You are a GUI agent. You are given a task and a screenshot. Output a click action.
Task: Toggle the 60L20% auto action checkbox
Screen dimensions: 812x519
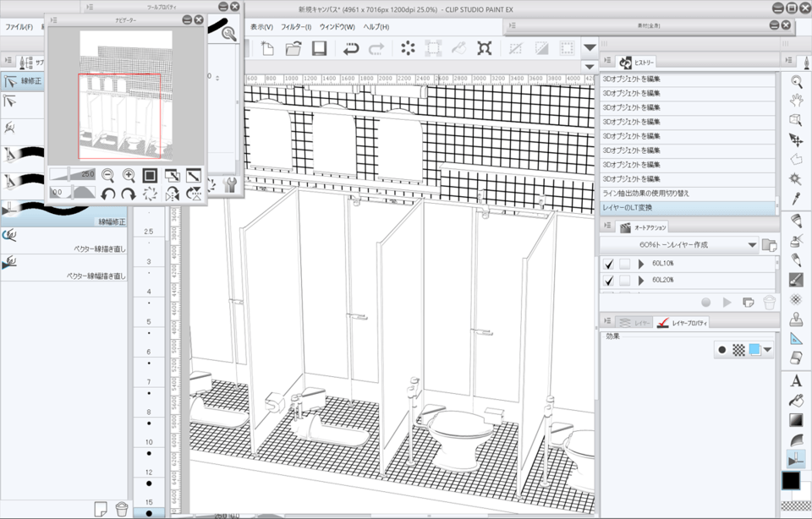pos(608,280)
